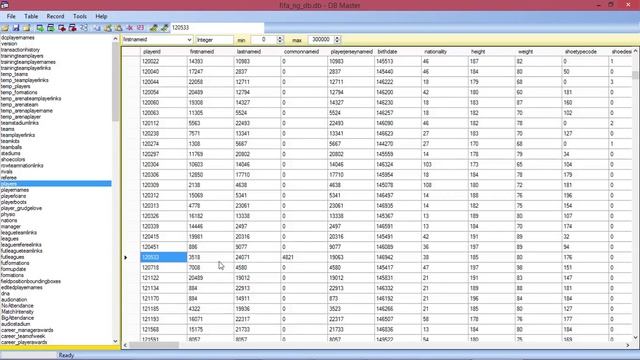Image resolution: width=640 pixels, height=360 pixels.
Task: Select the nations table in the list
Action: (x=9, y=220)
